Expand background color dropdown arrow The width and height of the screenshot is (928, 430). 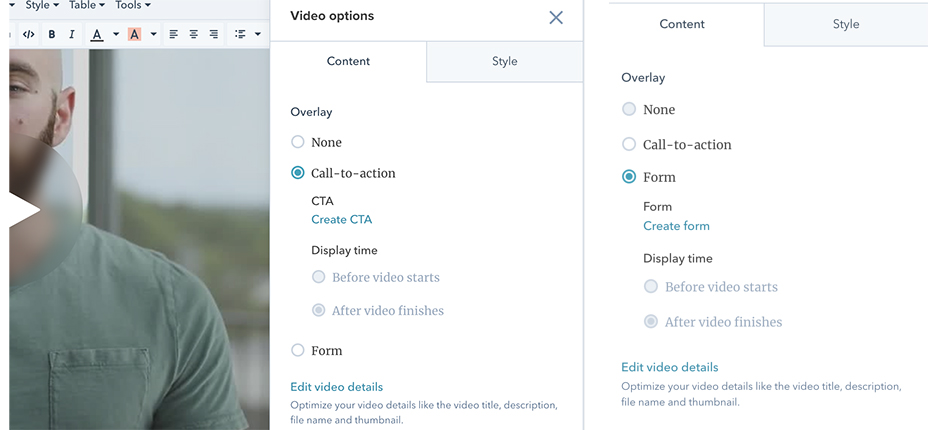[x=153, y=34]
